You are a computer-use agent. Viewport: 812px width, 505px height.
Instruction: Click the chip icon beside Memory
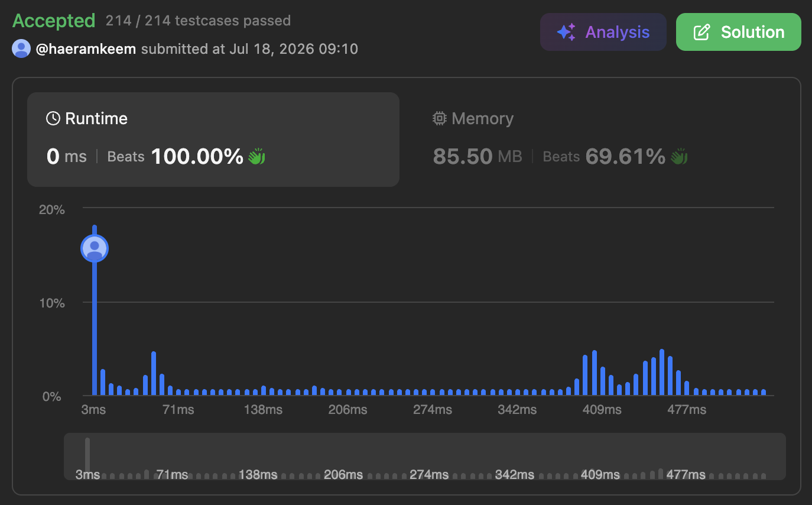click(439, 118)
